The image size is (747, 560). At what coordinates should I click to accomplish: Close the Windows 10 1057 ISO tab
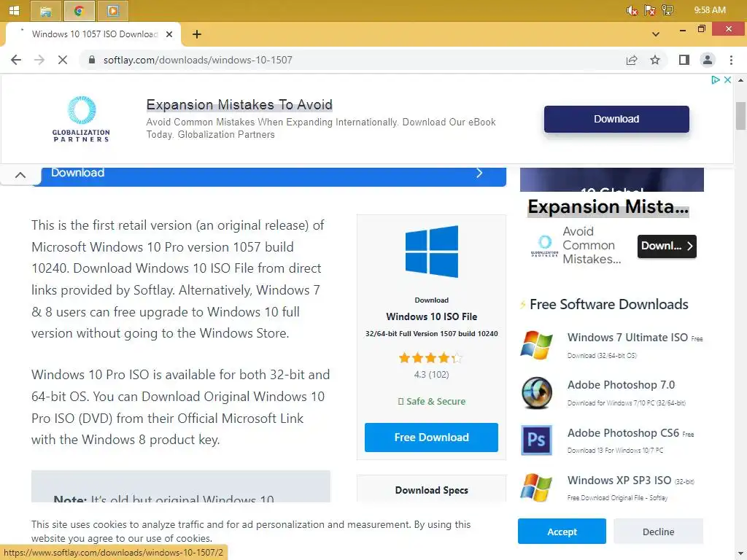169,34
